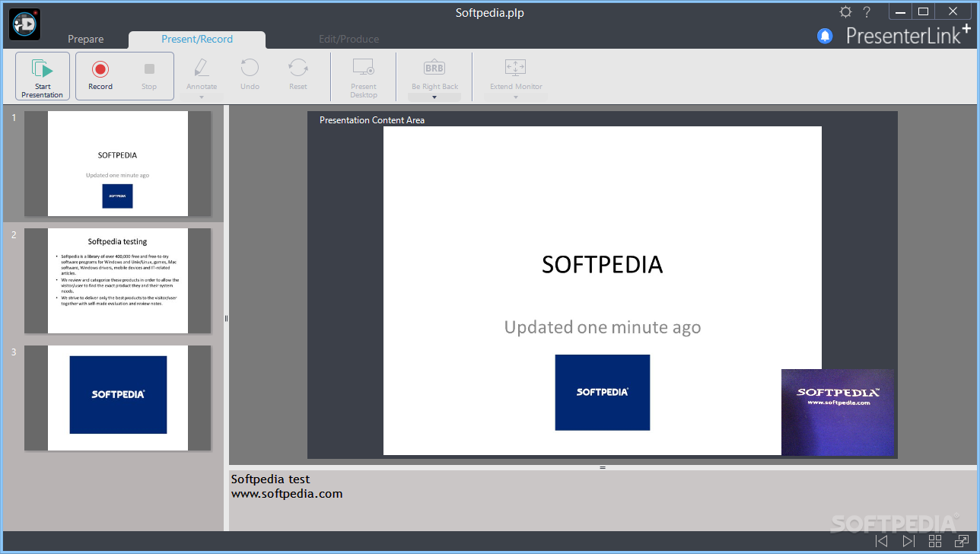Minimize the PresenterLink window
This screenshot has width=980, height=554.
click(900, 11)
